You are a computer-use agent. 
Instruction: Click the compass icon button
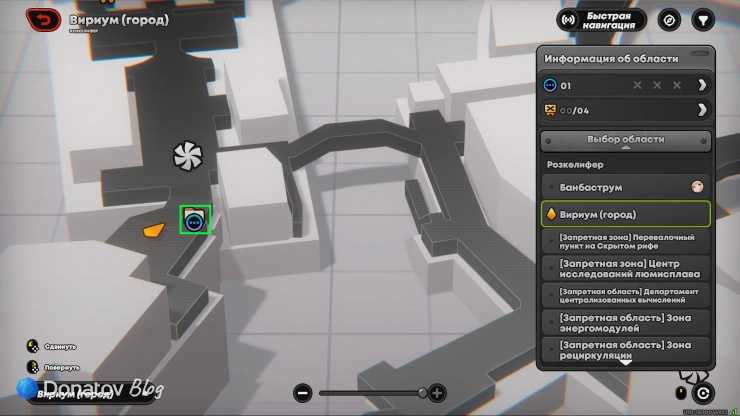669,20
